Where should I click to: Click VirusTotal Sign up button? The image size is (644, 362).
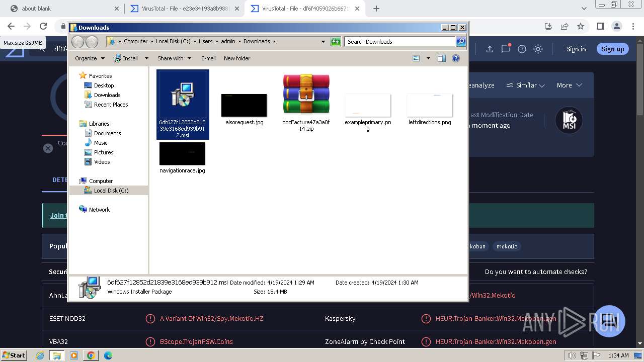[x=612, y=49]
